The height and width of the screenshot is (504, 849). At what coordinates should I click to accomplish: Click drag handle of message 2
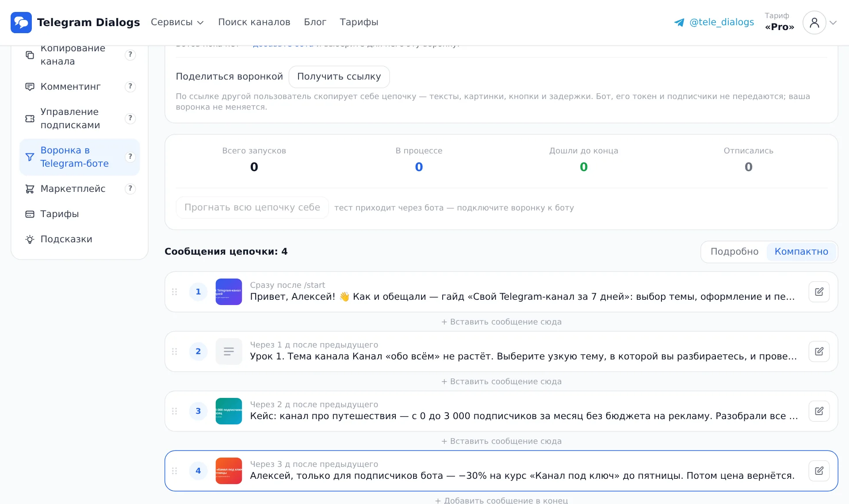click(175, 351)
